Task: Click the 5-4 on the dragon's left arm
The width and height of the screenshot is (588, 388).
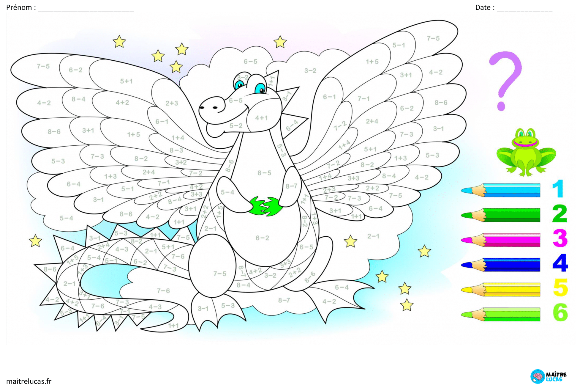Action: (227, 192)
